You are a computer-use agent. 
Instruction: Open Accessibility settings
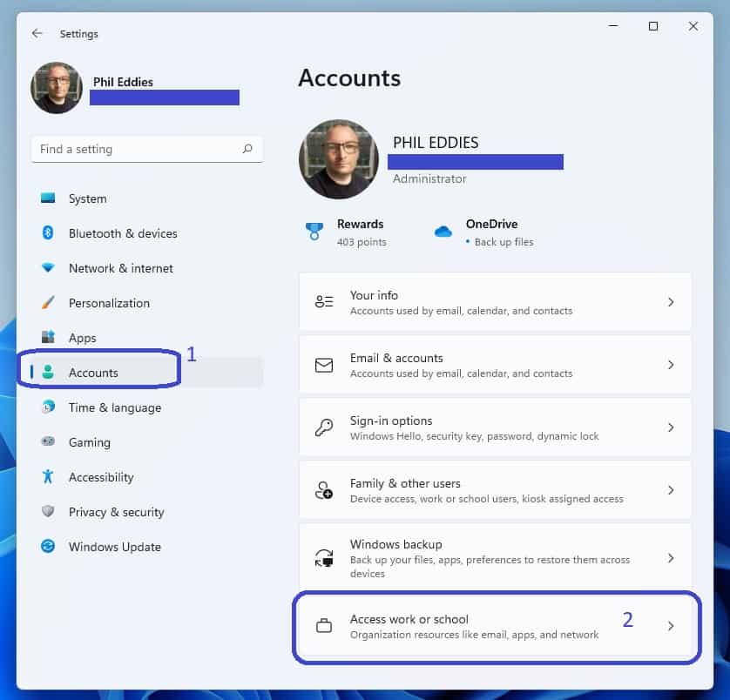147,477
